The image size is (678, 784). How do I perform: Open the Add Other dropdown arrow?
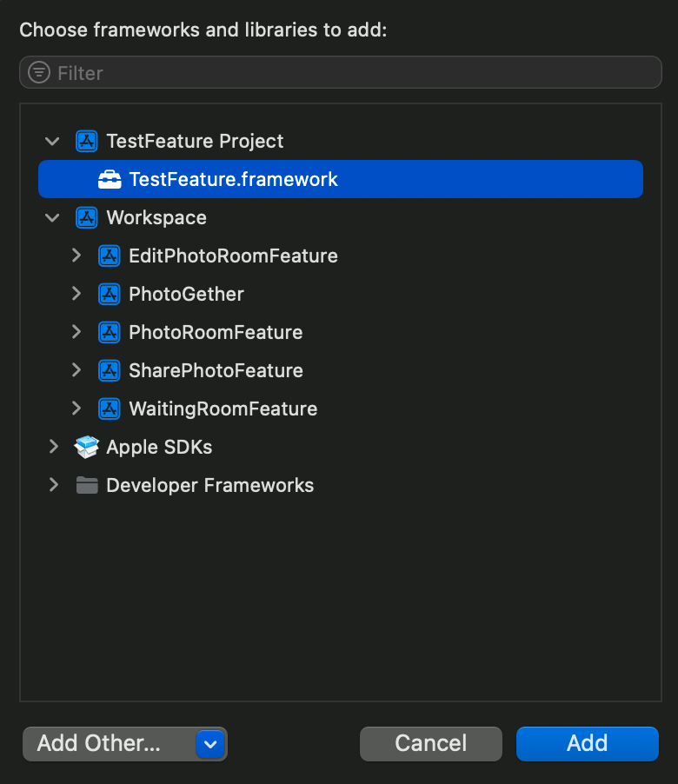pos(210,744)
